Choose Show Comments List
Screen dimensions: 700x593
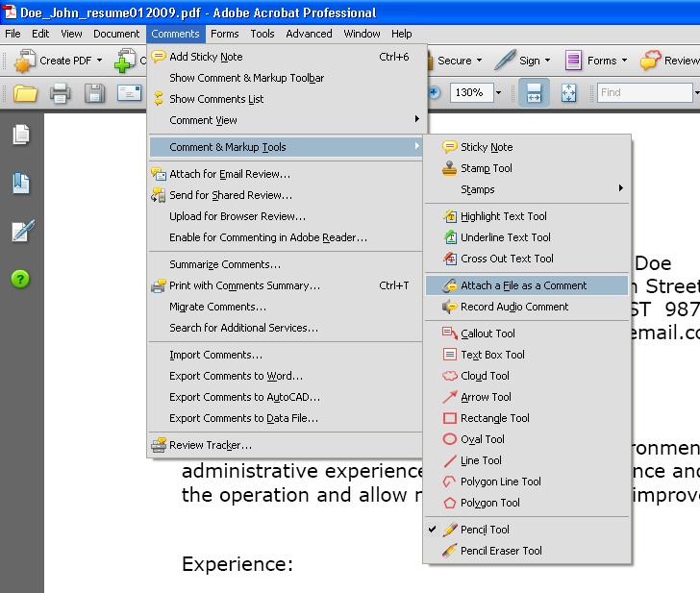pyautogui.click(x=286, y=99)
